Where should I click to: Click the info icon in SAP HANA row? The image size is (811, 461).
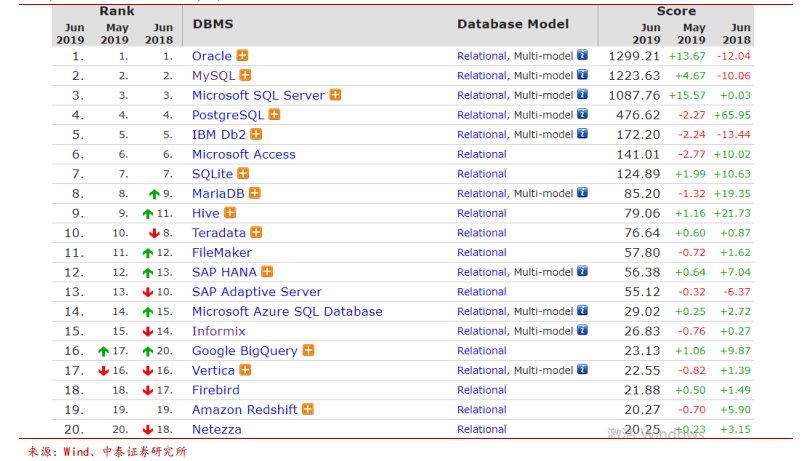click(582, 271)
